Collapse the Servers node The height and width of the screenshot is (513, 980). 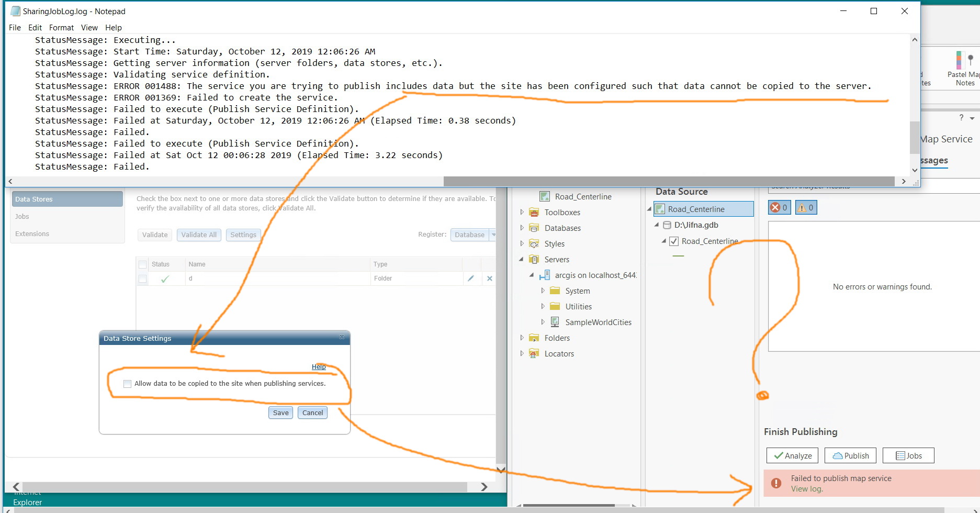[x=521, y=259]
